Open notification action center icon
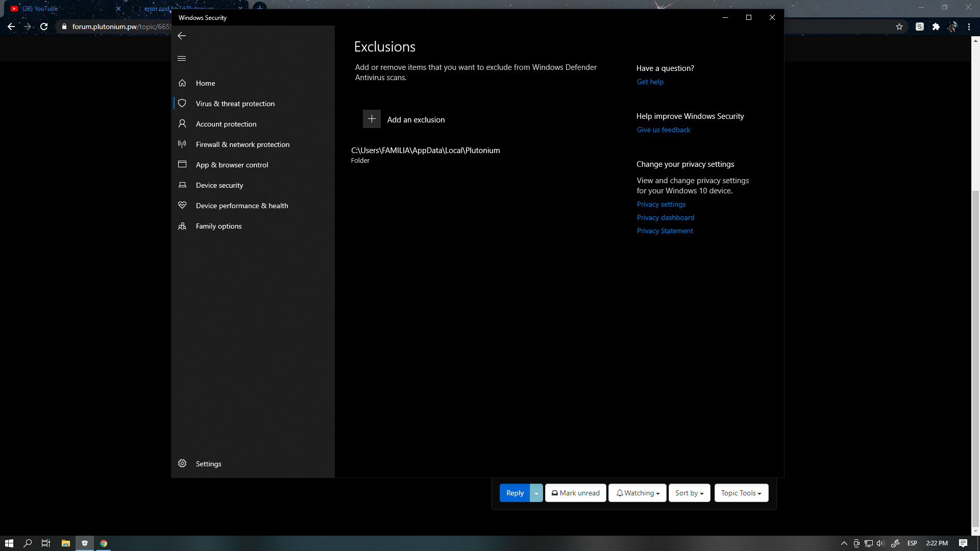This screenshot has height=551, width=980. point(963,543)
